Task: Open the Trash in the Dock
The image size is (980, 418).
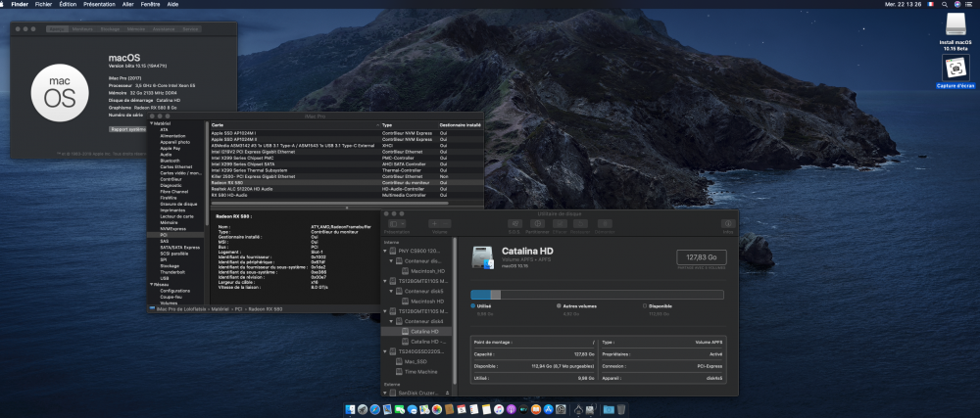Action: coord(621,409)
